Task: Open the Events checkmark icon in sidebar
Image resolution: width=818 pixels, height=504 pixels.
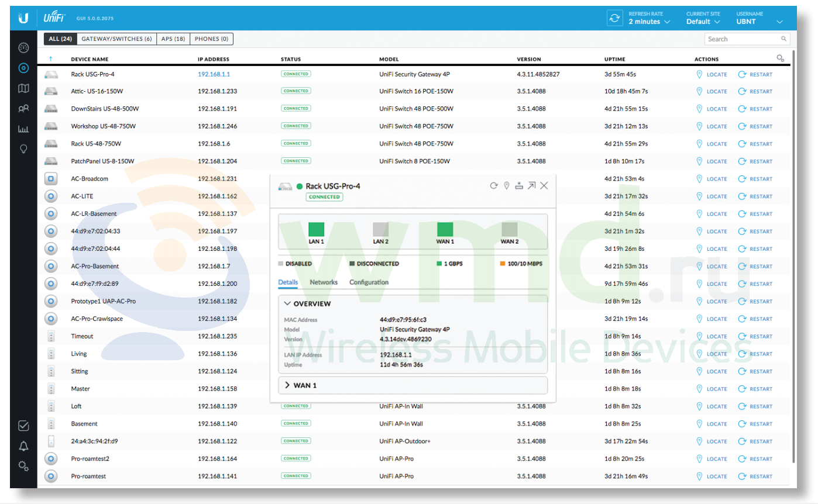Action: pyautogui.click(x=23, y=426)
